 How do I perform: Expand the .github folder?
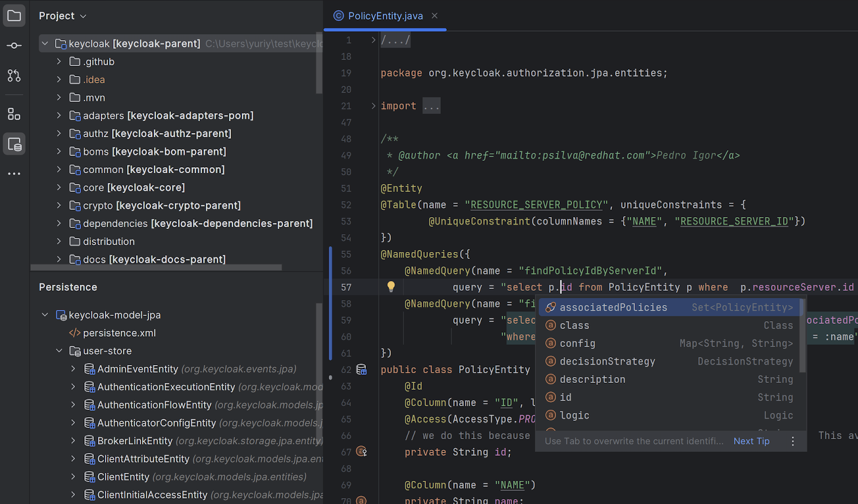[x=59, y=62]
